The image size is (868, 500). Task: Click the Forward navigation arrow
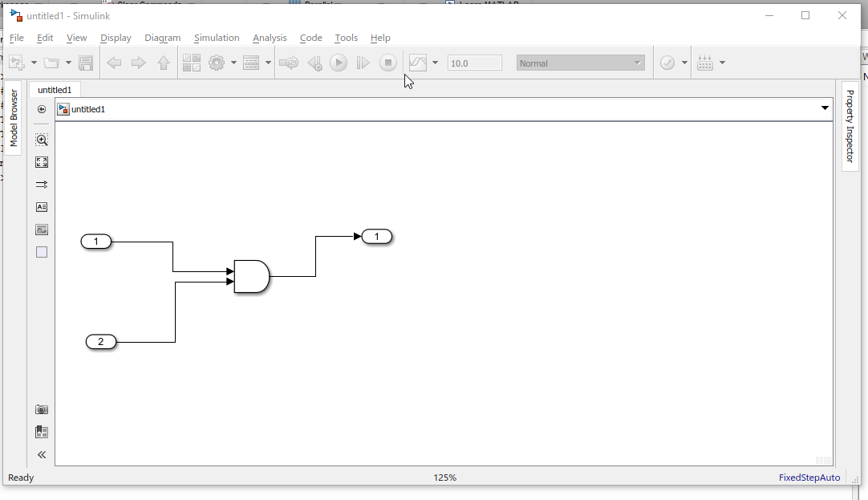click(x=139, y=63)
